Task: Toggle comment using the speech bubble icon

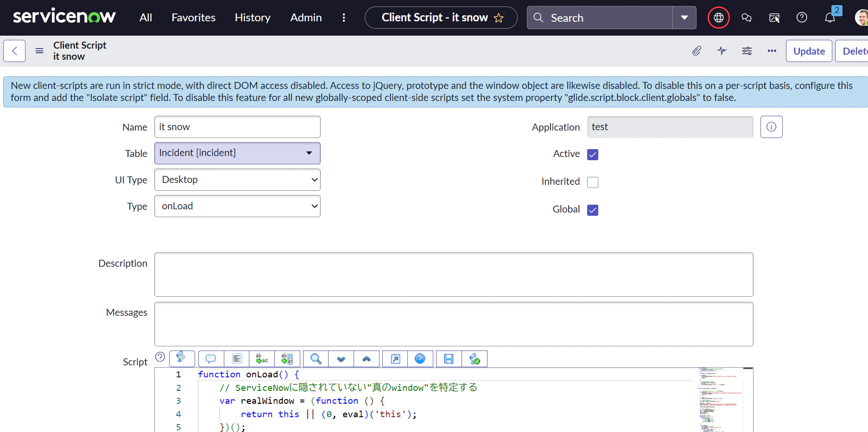Action: point(211,359)
